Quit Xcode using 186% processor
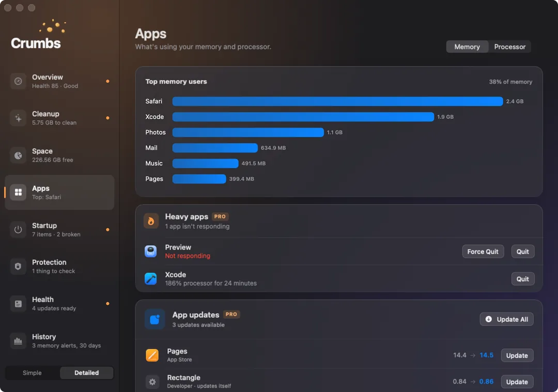The height and width of the screenshot is (392, 558). 522,279
